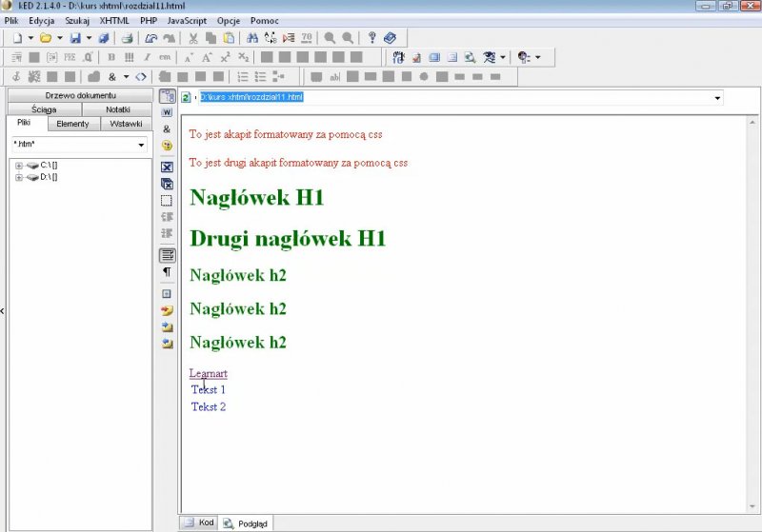Click the Drzewo dokumentu panel button
The height and width of the screenshot is (532, 762).
pyautogui.click(x=80, y=96)
